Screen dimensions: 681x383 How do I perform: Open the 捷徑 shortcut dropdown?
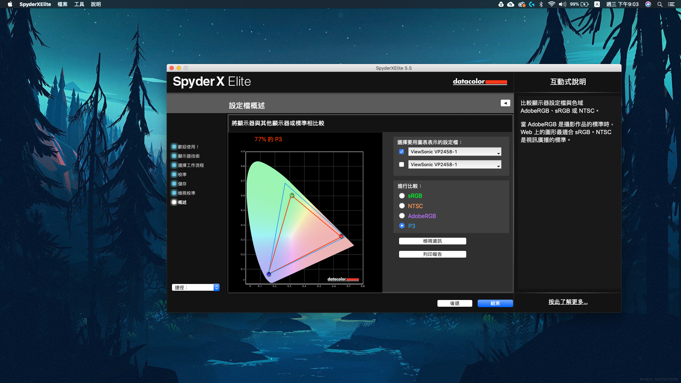195,287
